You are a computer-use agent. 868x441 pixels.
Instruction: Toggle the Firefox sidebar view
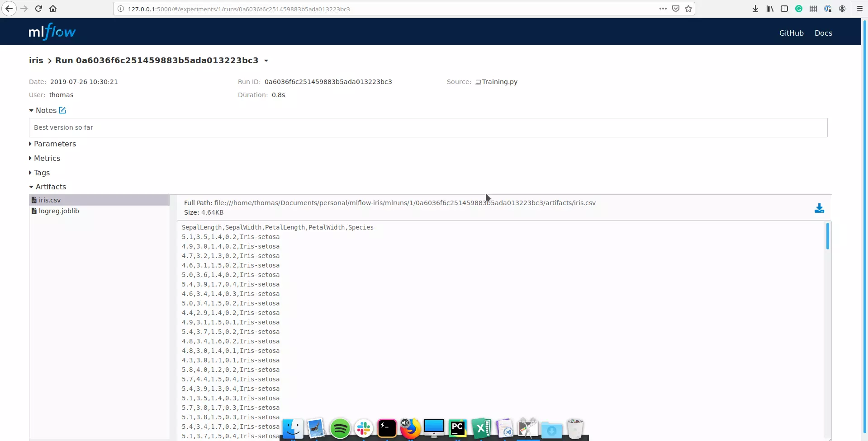[x=784, y=9]
